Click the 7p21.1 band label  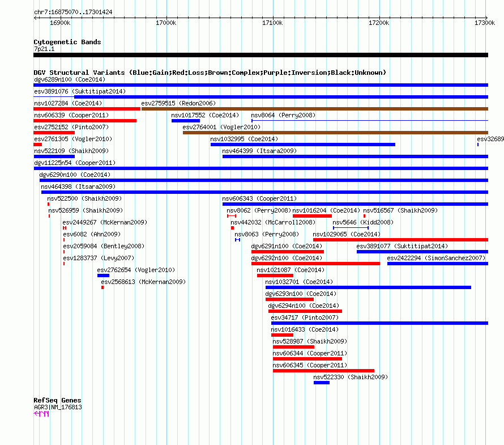44,49
